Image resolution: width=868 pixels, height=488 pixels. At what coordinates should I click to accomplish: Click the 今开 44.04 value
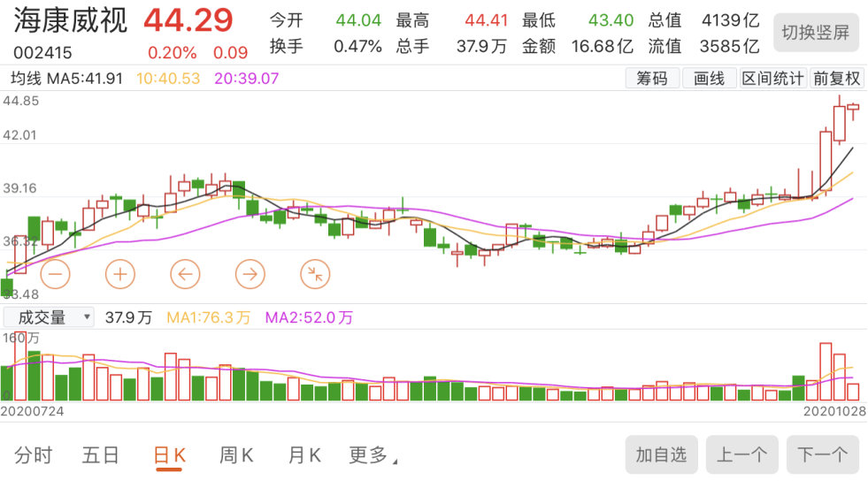358,20
